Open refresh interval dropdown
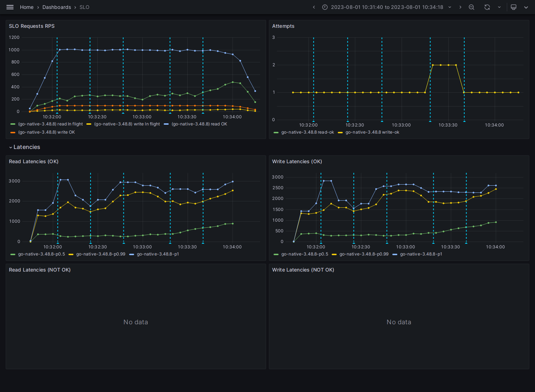Viewport: 535px width, 392px height. pos(499,7)
